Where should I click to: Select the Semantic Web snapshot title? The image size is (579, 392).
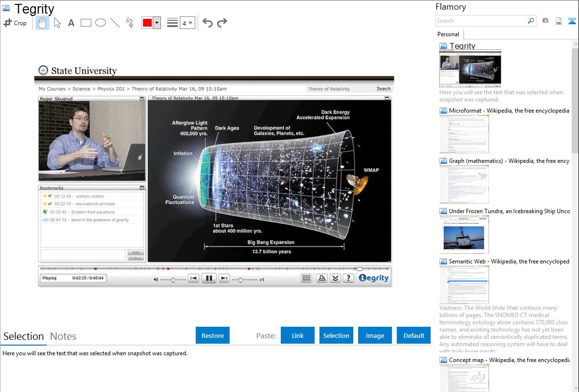point(509,261)
